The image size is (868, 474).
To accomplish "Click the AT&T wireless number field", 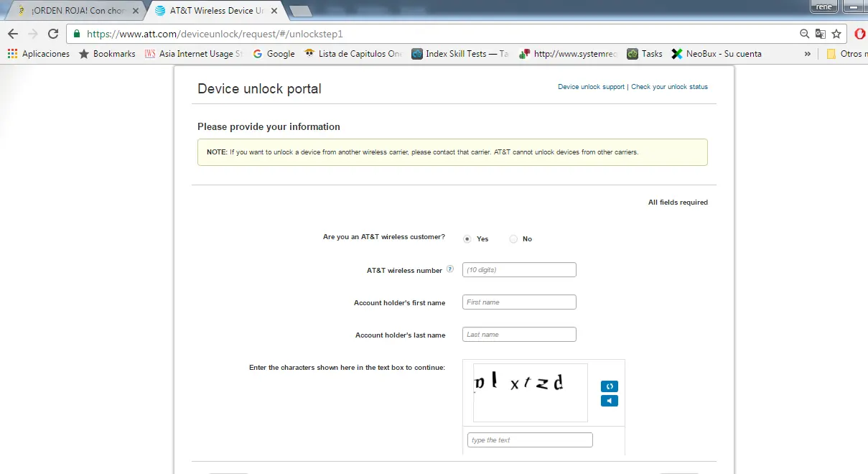I will pos(519,270).
